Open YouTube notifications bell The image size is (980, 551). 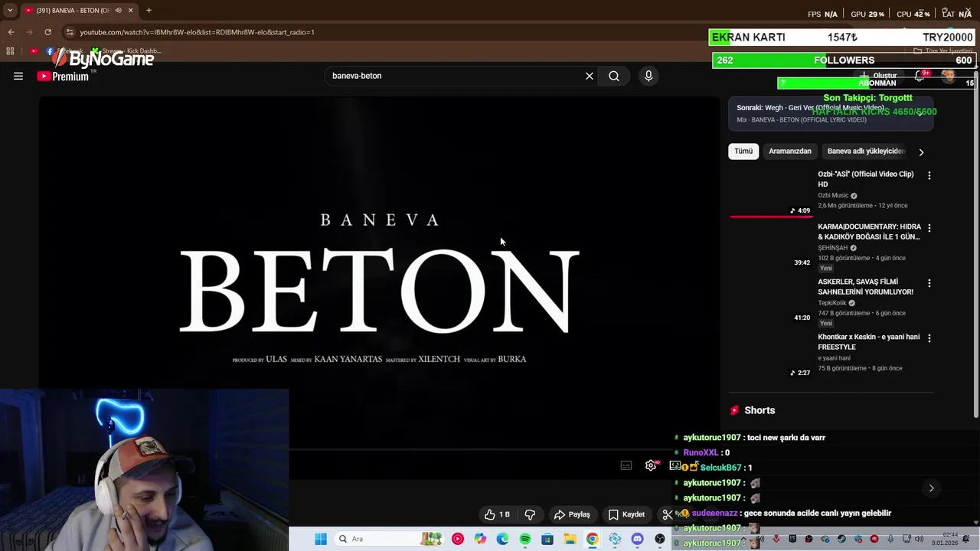(920, 76)
